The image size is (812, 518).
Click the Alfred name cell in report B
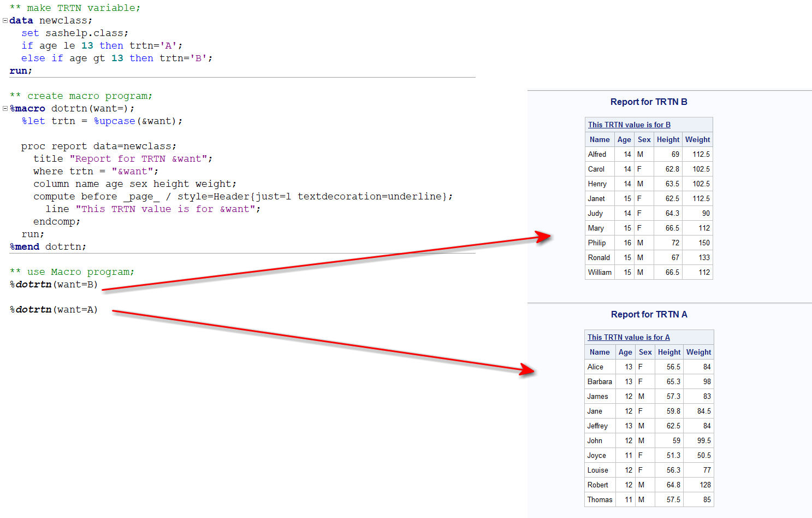coord(597,154)
